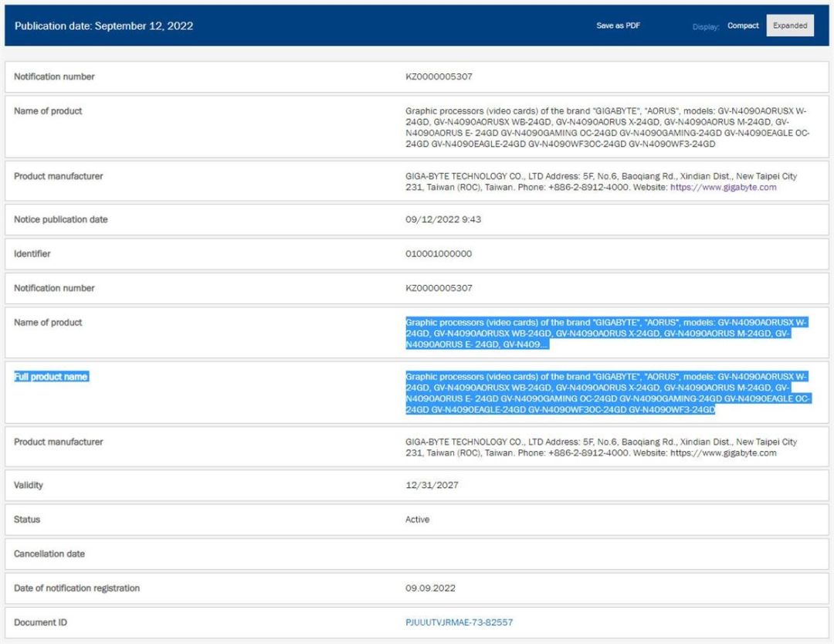Click the second Product manufacturer address text
Viewport: 834px width, 644px height.
pyautogui.click(x=601, y=447)
